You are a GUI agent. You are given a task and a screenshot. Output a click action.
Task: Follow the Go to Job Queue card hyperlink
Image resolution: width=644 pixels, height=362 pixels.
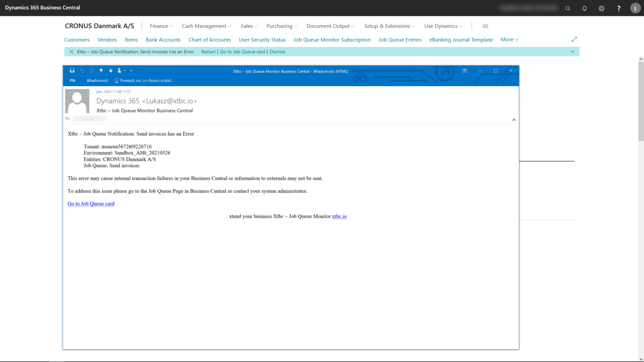click(x=91, y=203)
